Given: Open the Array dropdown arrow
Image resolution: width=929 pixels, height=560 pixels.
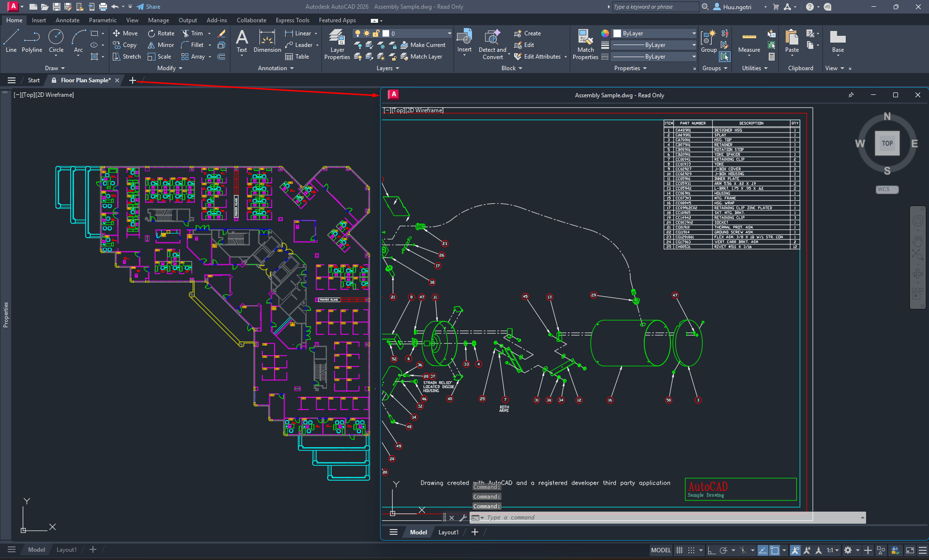Looking at the screenshot, I should [x=210, y=57].
